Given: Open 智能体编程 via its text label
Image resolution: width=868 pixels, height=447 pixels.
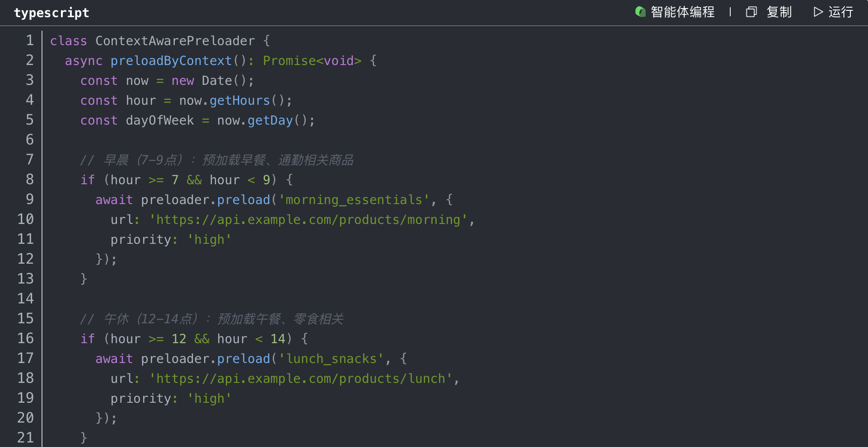Looking at the screenshot, I should tap(682, 12).
